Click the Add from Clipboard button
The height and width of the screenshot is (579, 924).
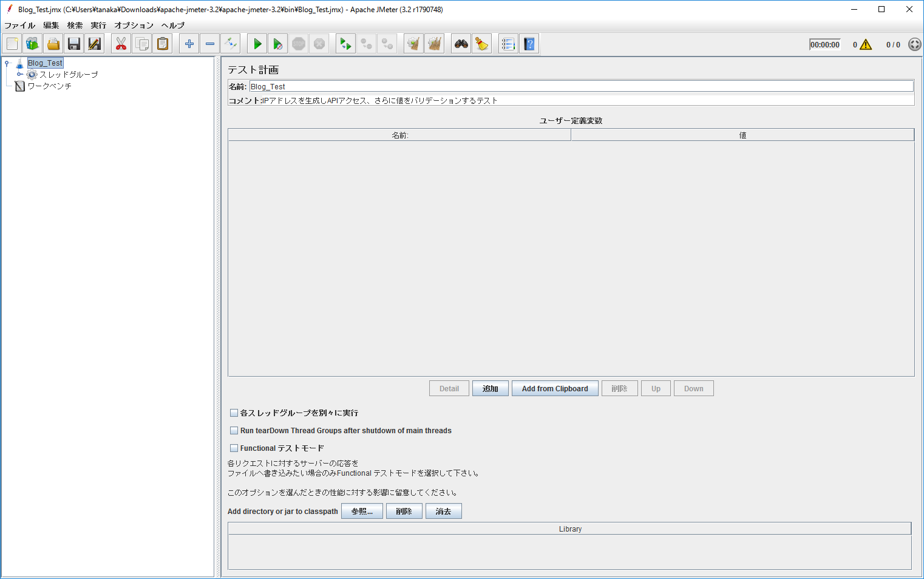[555, 389]
